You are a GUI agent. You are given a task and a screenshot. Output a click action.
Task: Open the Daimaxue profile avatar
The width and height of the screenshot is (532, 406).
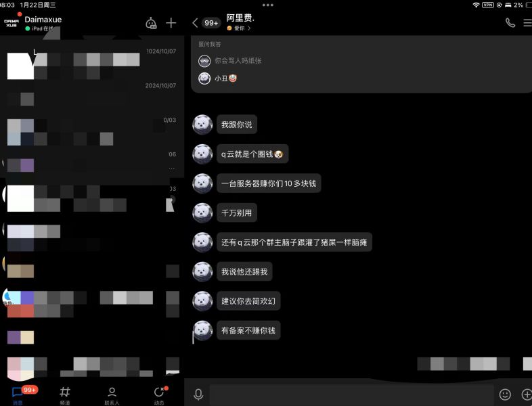click(x=12, y=23)
